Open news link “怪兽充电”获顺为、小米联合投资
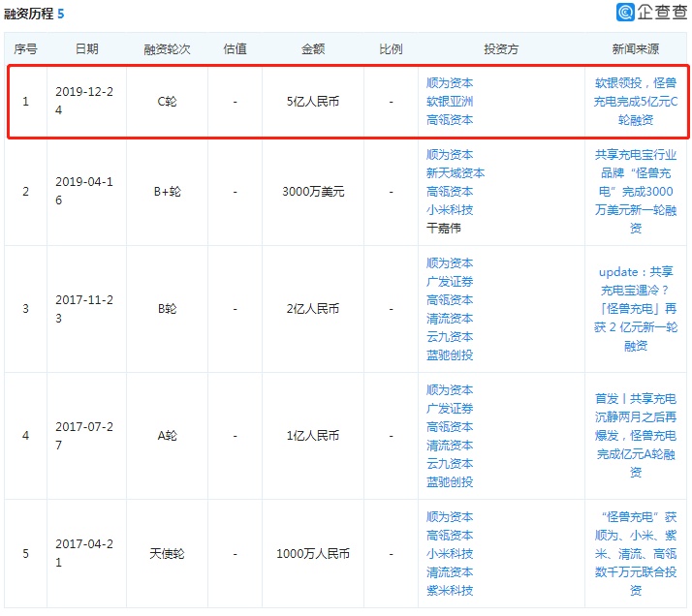This screenshot has width=692, height=616. coord(636,554)
